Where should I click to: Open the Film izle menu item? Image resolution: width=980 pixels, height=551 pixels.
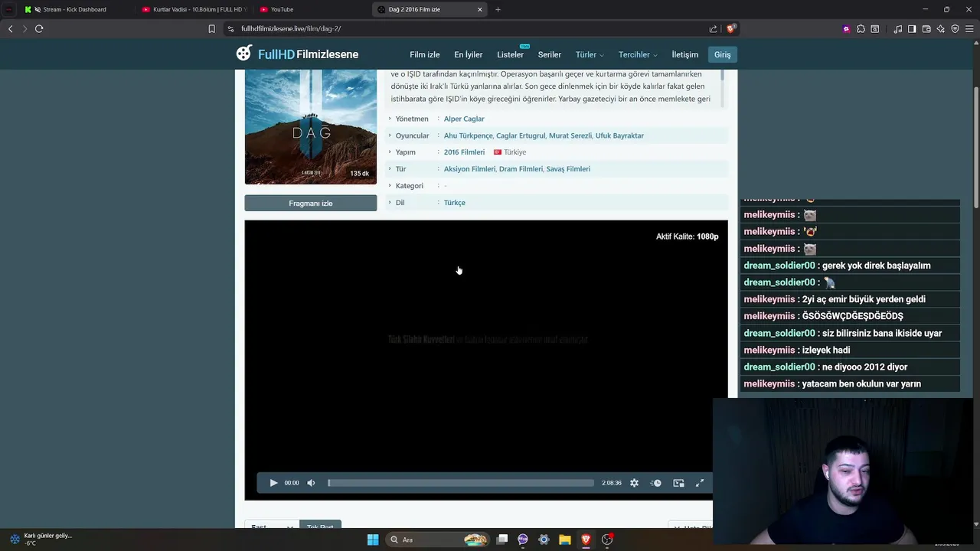[x=425, y=54]
